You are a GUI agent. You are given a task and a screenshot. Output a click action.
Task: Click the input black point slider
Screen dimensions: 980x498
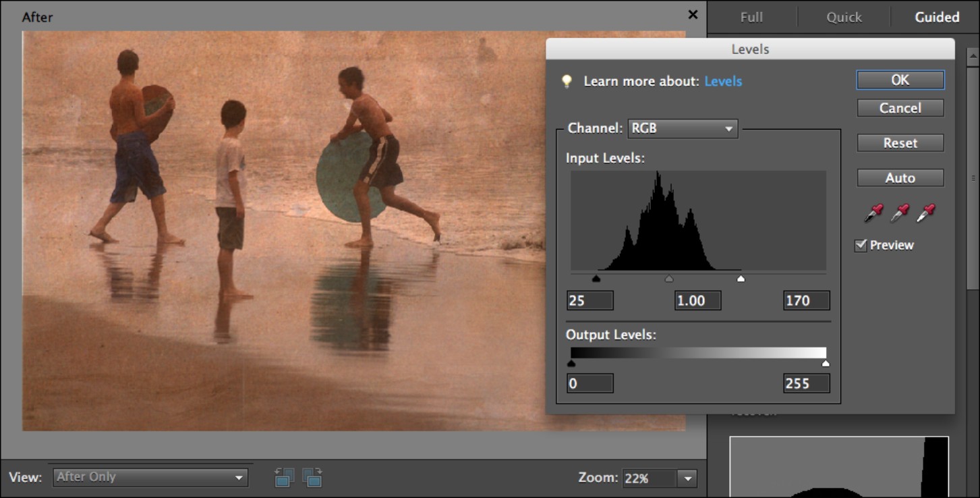596,278
